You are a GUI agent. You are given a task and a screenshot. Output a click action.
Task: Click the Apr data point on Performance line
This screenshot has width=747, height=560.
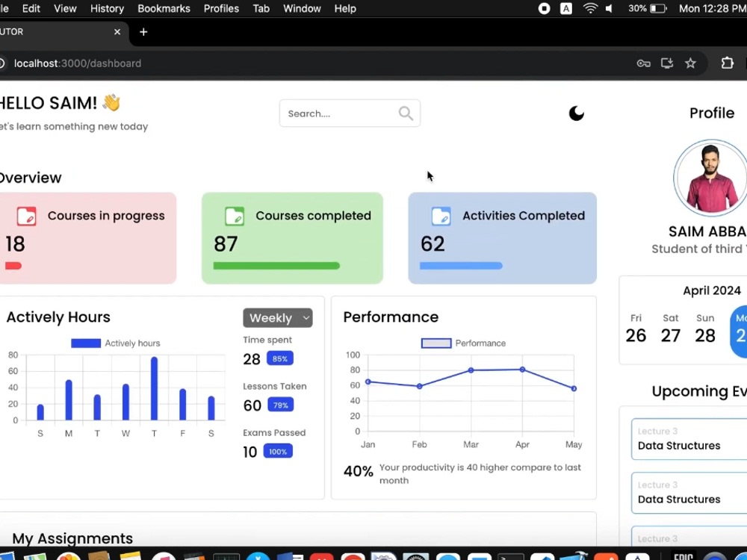coord(522,370)
